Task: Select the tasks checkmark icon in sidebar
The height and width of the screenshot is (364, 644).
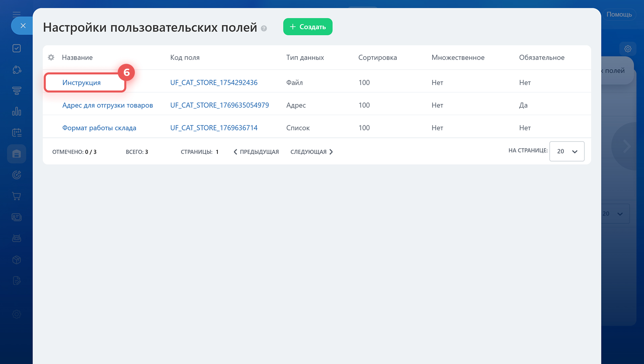Action: click(x=16, y=48)
